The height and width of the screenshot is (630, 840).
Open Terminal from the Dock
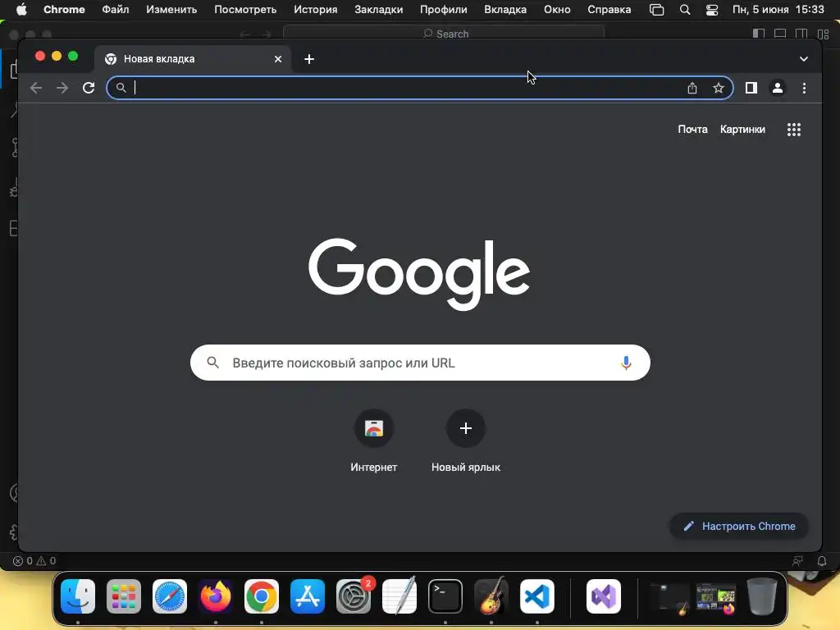[445, 596]
